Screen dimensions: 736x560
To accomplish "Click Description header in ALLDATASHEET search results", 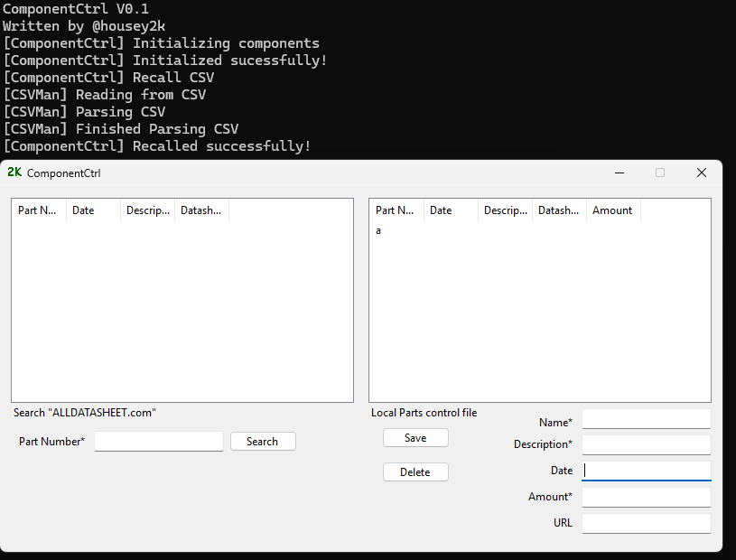I will (x=147, y=210).
